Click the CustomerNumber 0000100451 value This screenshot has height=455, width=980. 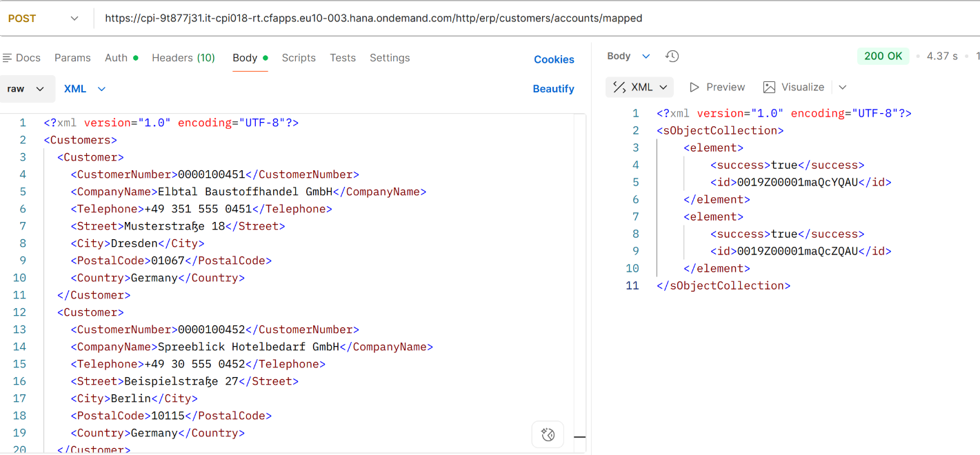[212, 174]
